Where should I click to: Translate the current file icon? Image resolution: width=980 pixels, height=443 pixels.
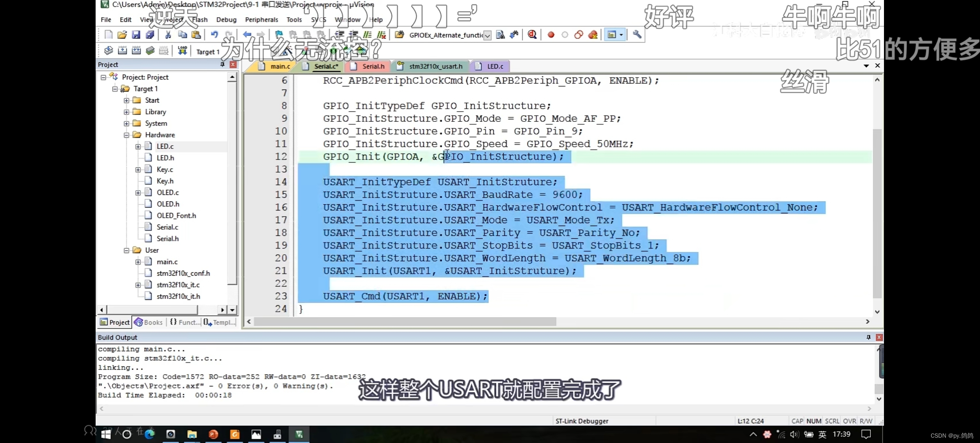click(108, 50)
